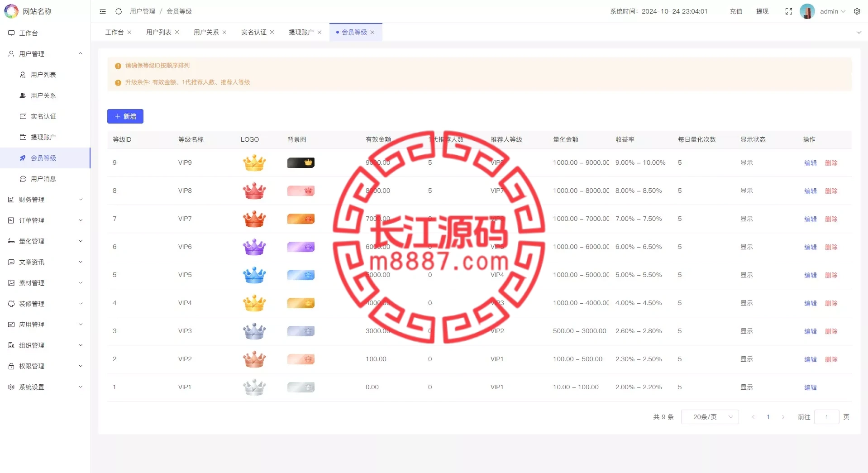Click the VIP9 gold crown logo
Screen dimensions: 868x473
(254, 162)
